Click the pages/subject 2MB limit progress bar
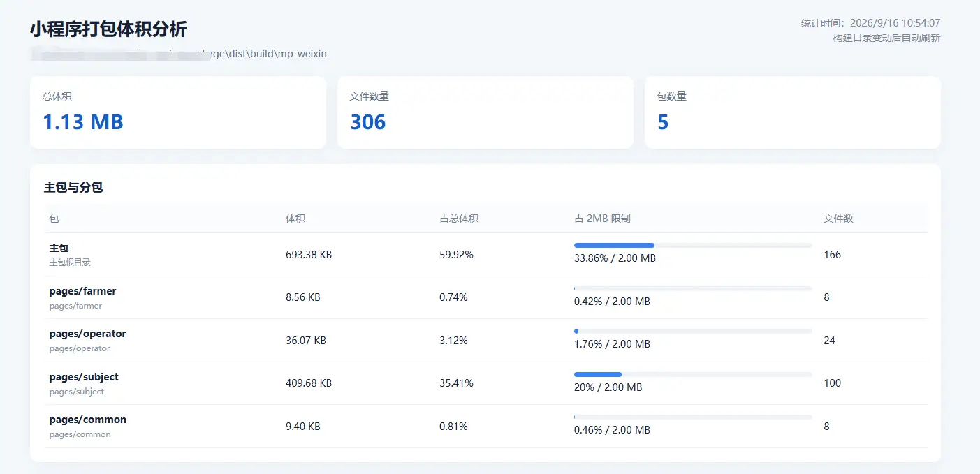Viewport: 980px width, 474px height. pos(693,374)
